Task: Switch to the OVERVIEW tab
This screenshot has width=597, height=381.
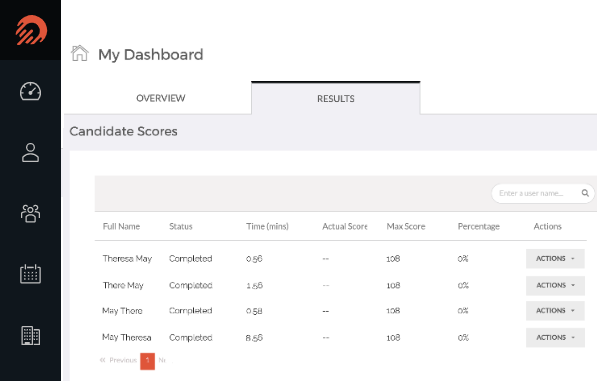Action: 161,98
